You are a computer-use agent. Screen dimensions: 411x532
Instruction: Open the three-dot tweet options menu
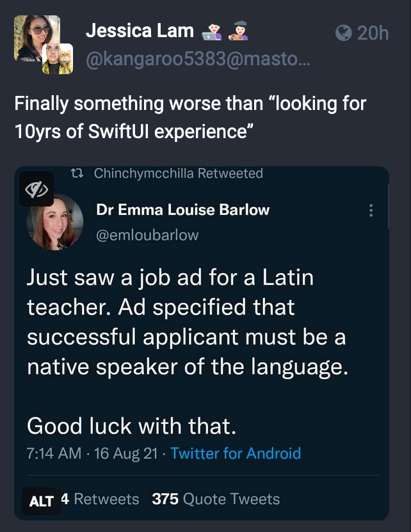click(x=371, y=210)
